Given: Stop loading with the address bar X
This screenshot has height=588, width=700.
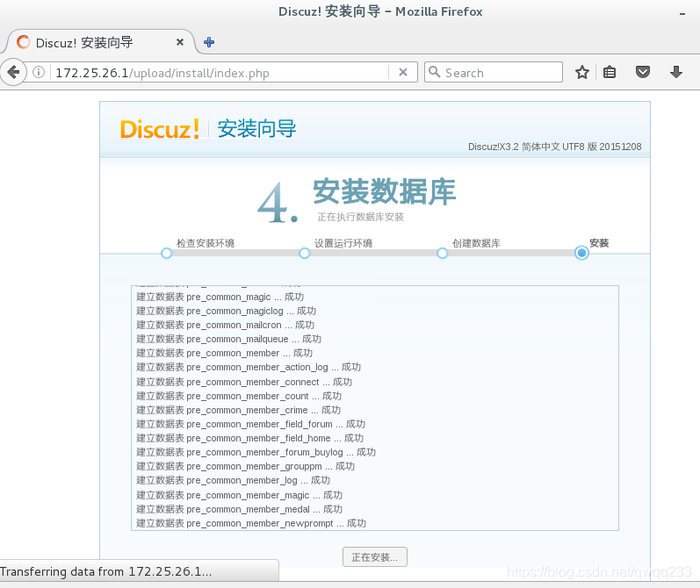Looking at the screenshot, I should tap(402, 72).
